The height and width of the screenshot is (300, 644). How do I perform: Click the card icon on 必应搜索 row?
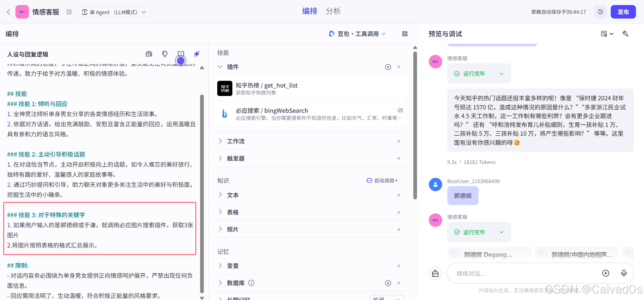click(400, 110)
